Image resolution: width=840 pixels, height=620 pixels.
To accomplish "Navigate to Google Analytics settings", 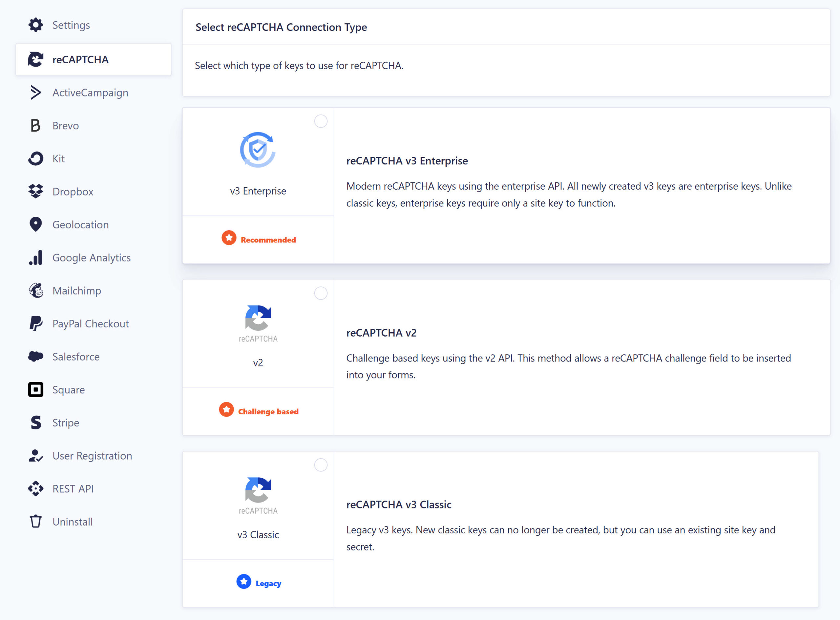I will [x=94, y=258].
